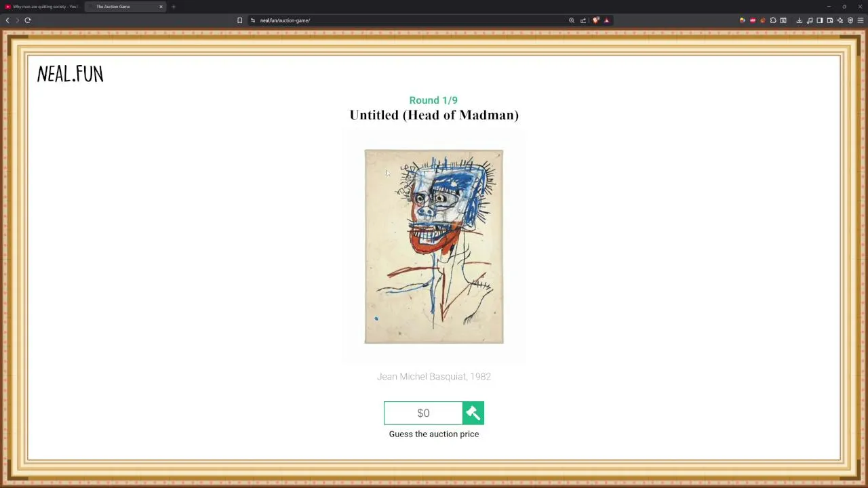This screenshot has width=868, height=488.
Task: Toggle the browser sidebar panel icon
Action: [820, 20]
